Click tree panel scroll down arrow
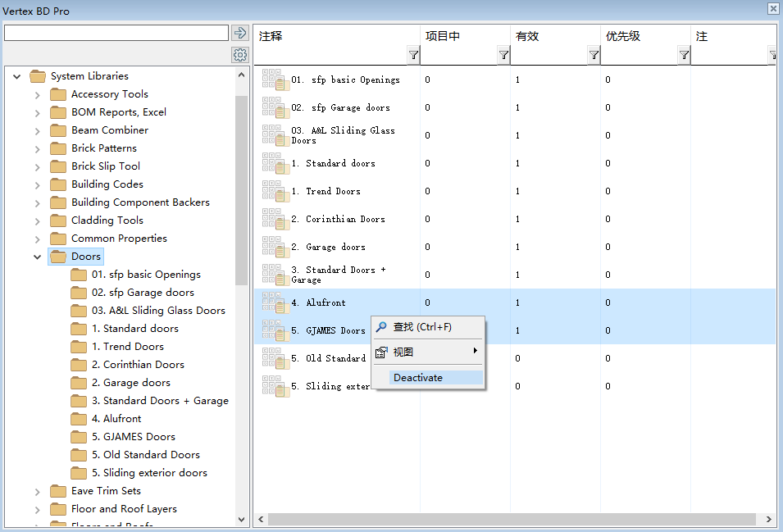Image resolution: width=783 pixels, height=532 pixels. coord(242,520)
